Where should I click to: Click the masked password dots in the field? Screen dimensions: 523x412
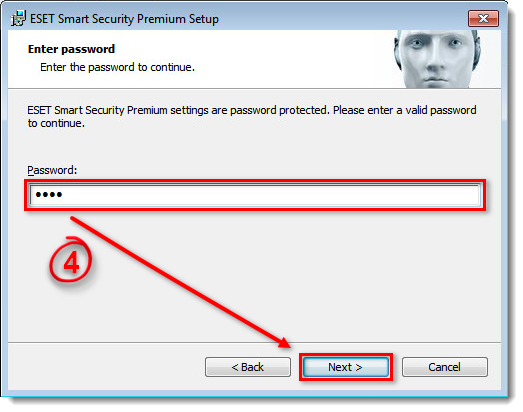(49, 194)
